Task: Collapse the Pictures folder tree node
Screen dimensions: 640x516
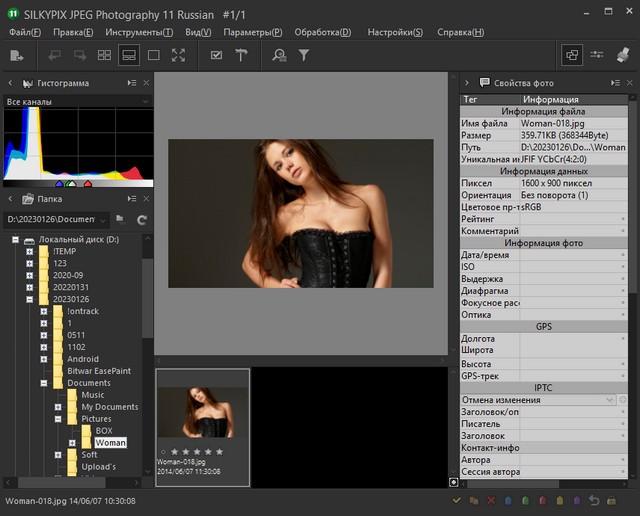Action: click(x=58, y=419)
